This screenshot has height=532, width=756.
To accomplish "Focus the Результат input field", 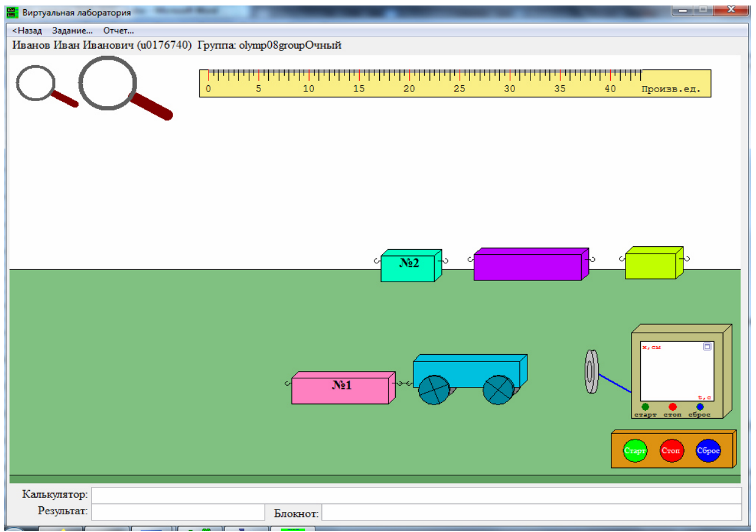I will click(x=178, y=512).
